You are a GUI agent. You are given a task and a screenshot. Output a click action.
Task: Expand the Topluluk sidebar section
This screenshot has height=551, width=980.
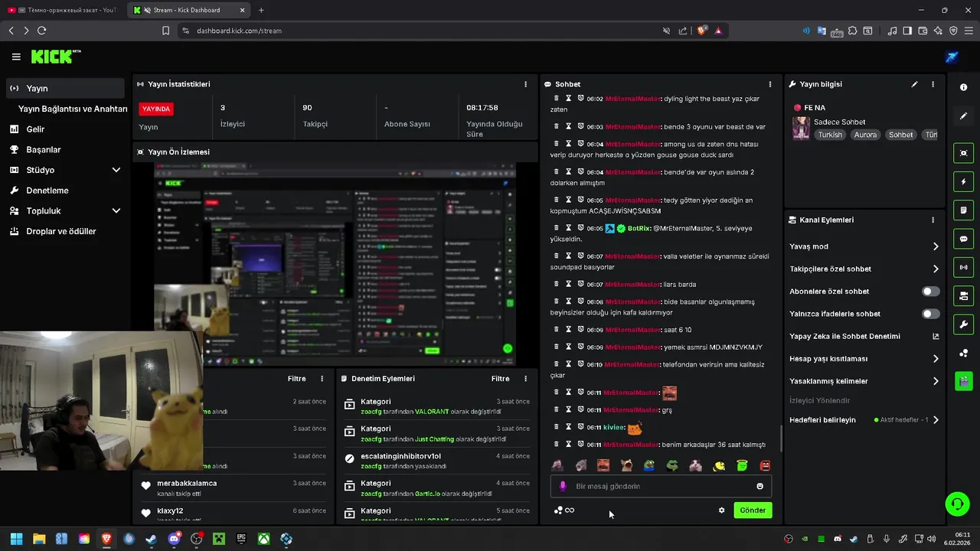(116, 210)
